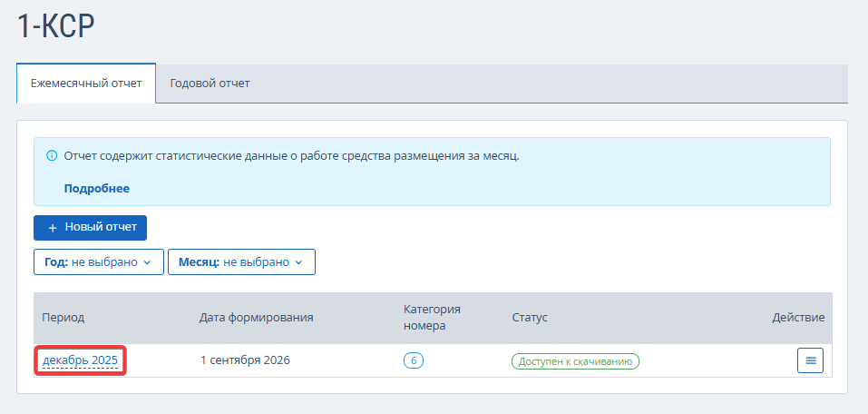This screenshot has width=868, height=414.
Task: Expand the Месяц filter chevron arrow
Action: point(299,262)
